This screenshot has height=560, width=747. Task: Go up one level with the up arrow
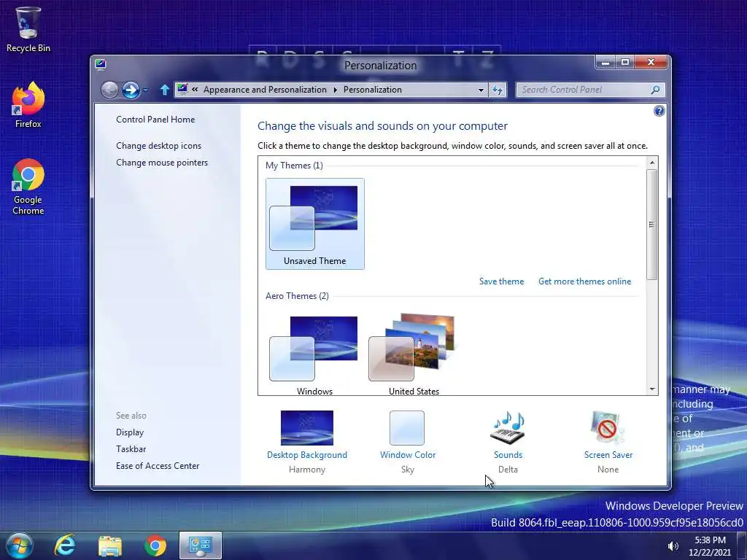coord(164,90)
